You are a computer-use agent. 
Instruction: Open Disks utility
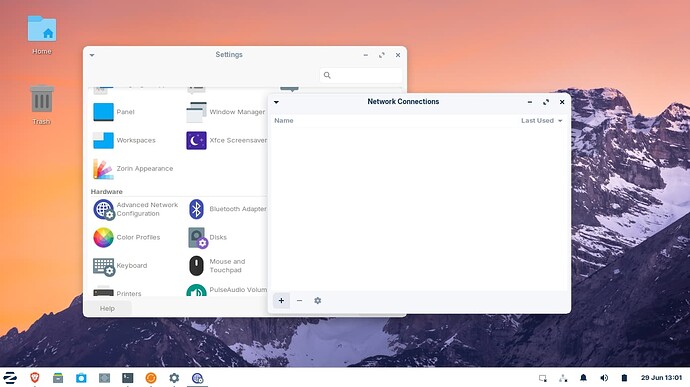coord(207,237)
